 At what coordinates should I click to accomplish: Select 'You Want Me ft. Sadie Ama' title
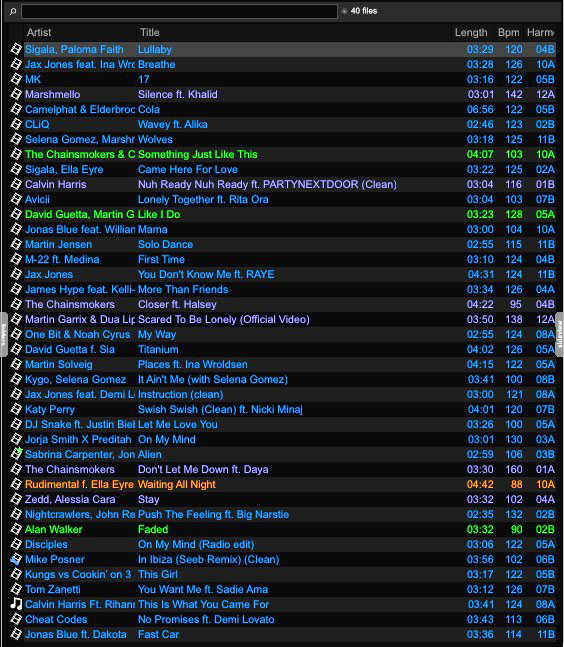pyautogui.click(x=203, y=589)
